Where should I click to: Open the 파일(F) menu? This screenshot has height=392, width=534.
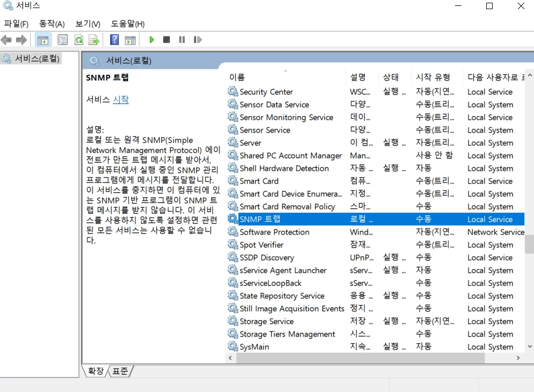coord(16,24)
